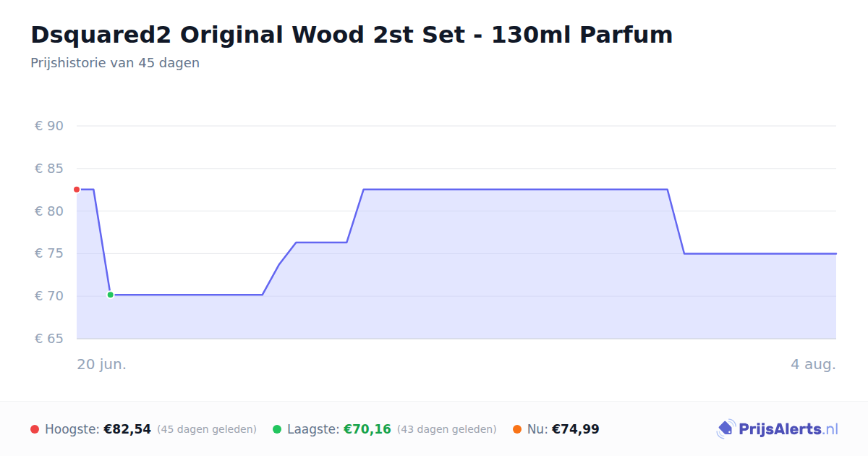Click the green lowest-price dot on the chart

pyautogui.click(x=110, y=295)
